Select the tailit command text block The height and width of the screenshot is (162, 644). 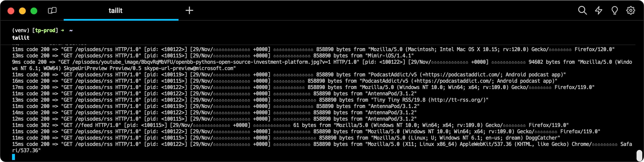point(21,38)
